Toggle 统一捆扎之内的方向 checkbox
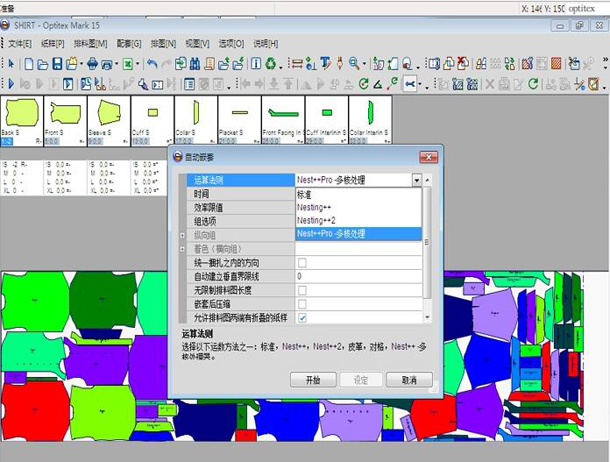The height and width of the screenshot is (462, 610). [302, 263]
